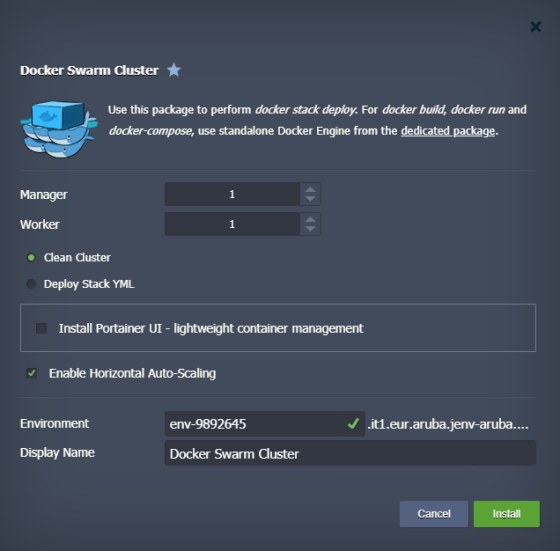The height and width of the screenshot is (551, 560).
Task: Select the Clean Cluster option
Action: [31, 257]
